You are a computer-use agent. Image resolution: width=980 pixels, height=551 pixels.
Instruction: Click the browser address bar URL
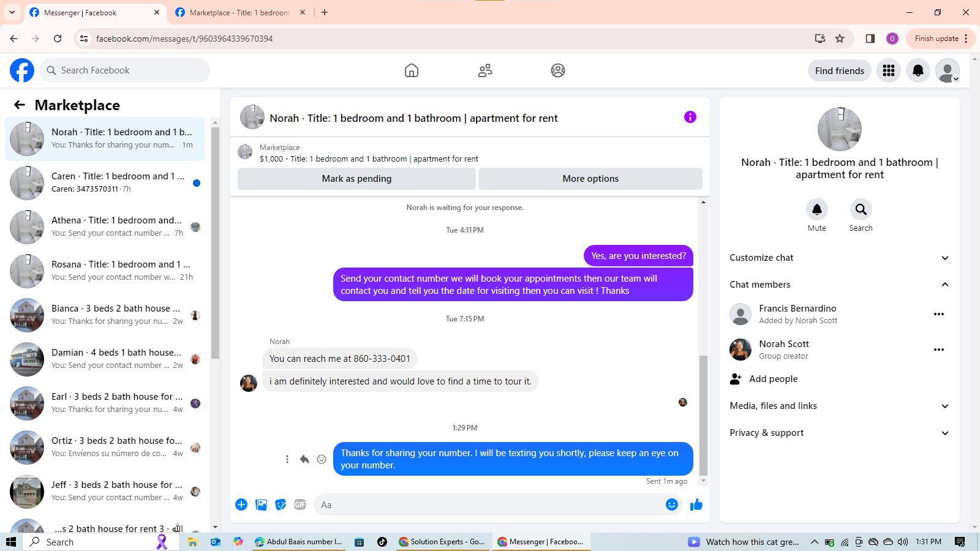[x=184, y=39]
